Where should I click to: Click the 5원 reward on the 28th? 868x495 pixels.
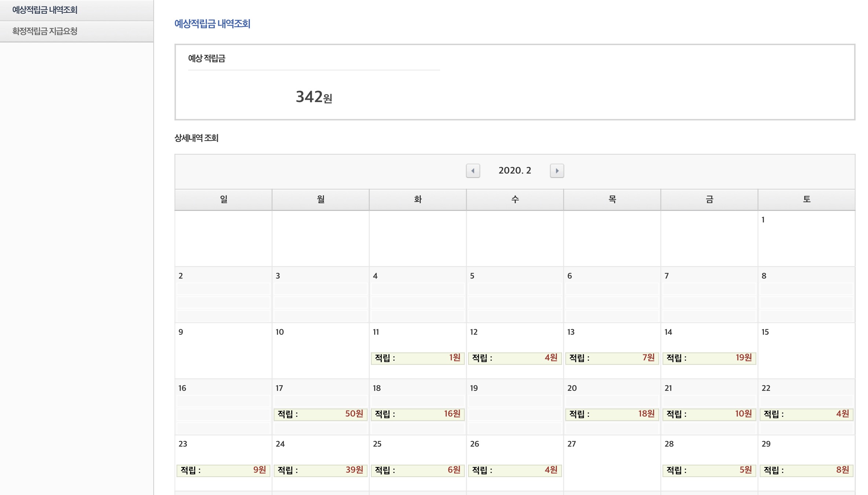click(x=709, y=470)
